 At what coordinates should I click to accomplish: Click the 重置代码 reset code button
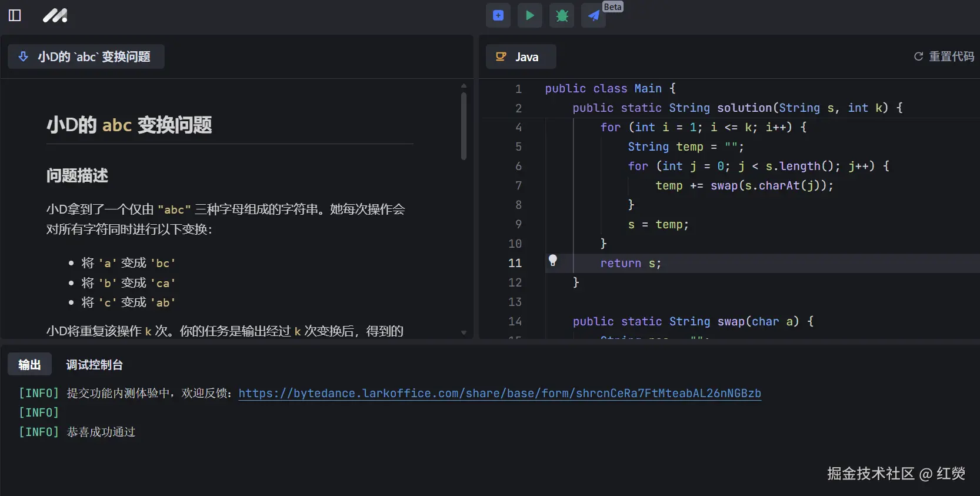pyautogui.click(x=951, y=56)
